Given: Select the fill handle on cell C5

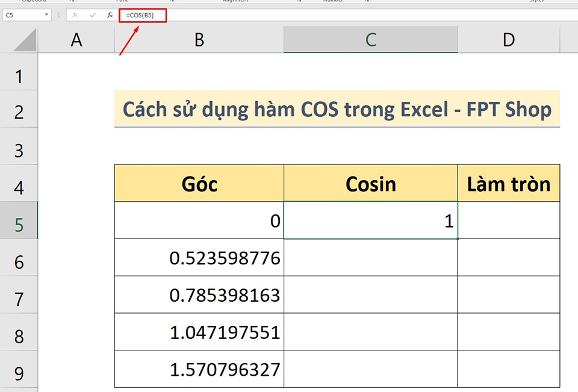Looking at the screenshot, I should (x=456, y=238).
